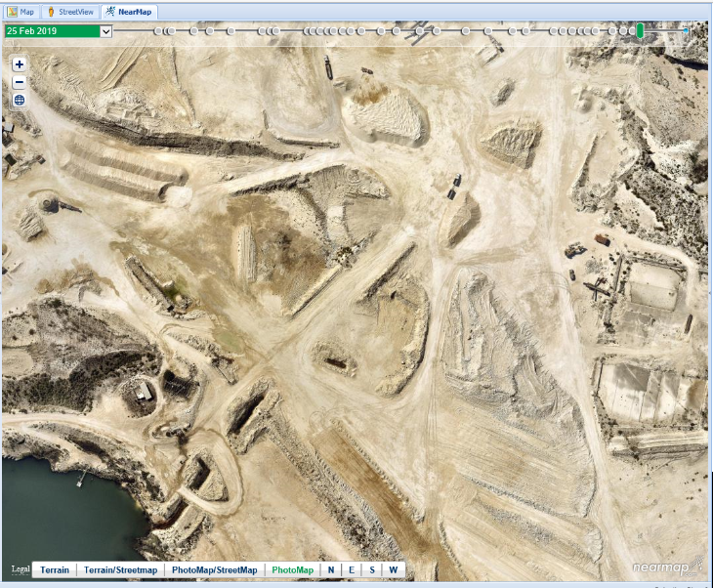This screenshot has width=713, height=588.
Task: View imagery facing East (E)
Action: pos(352,569)
